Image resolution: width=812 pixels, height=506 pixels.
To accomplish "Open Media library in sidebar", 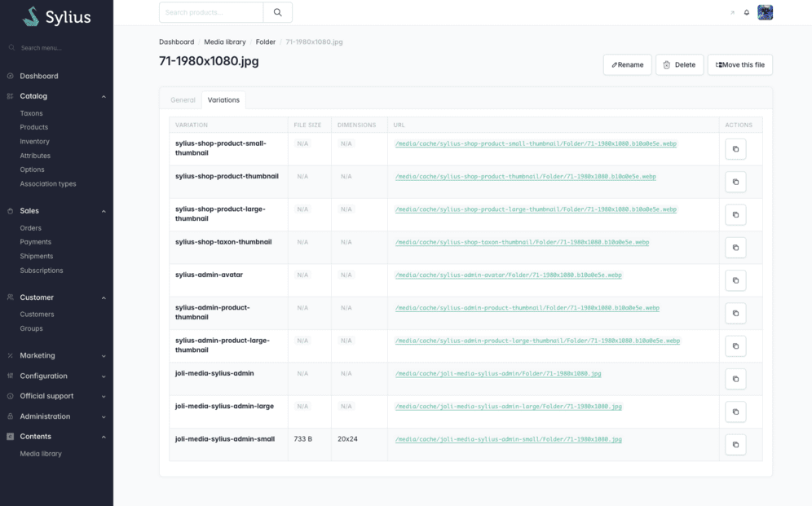I will click(x=41, y=454).
